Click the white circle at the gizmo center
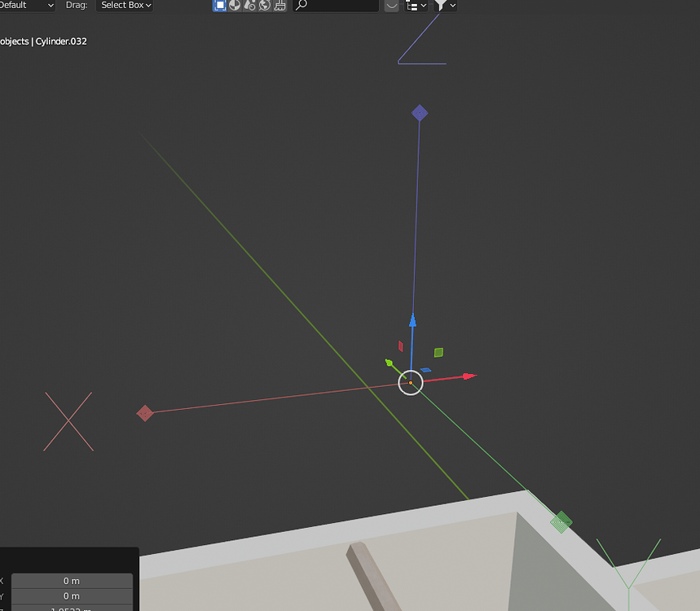Viewport: 700px width, 611px height. point(411,383)
